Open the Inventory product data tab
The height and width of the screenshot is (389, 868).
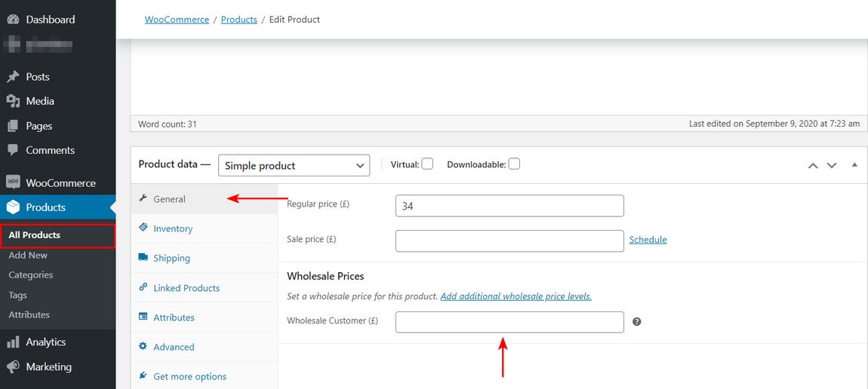click(205, 228)
